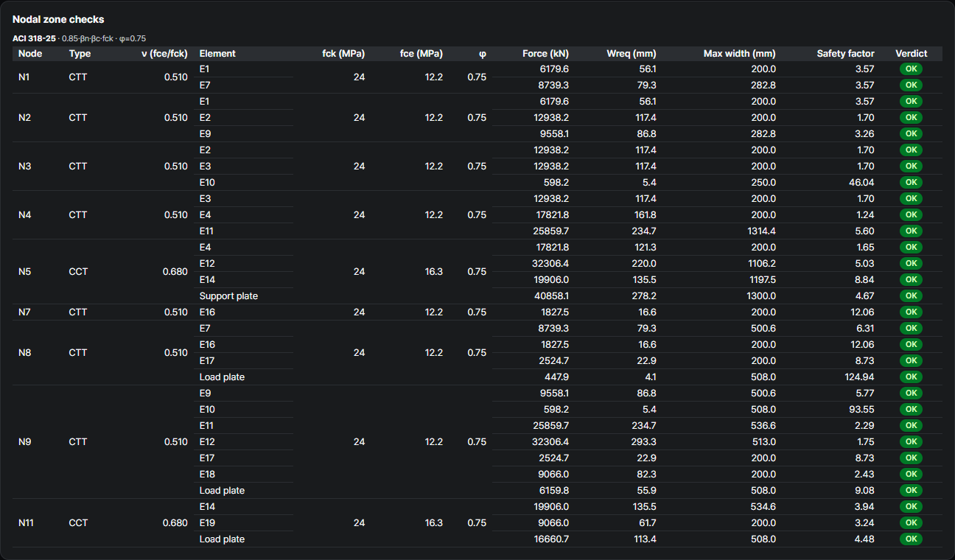Click the safety factor '124.94'
Viewport: 955px width, 560px height.
coord(860,377)
